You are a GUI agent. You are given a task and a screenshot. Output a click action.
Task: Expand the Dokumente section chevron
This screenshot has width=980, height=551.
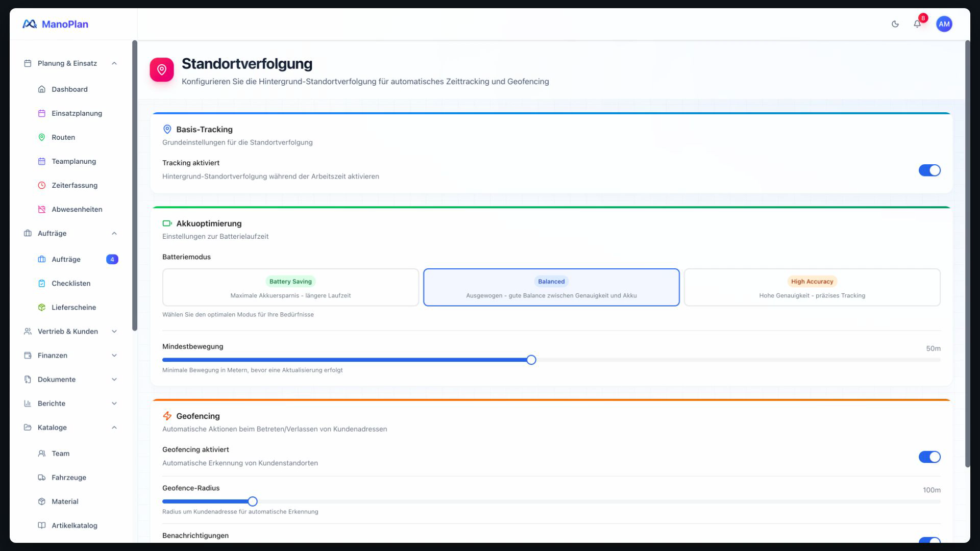pyautogui.click(x=114, y=380)
